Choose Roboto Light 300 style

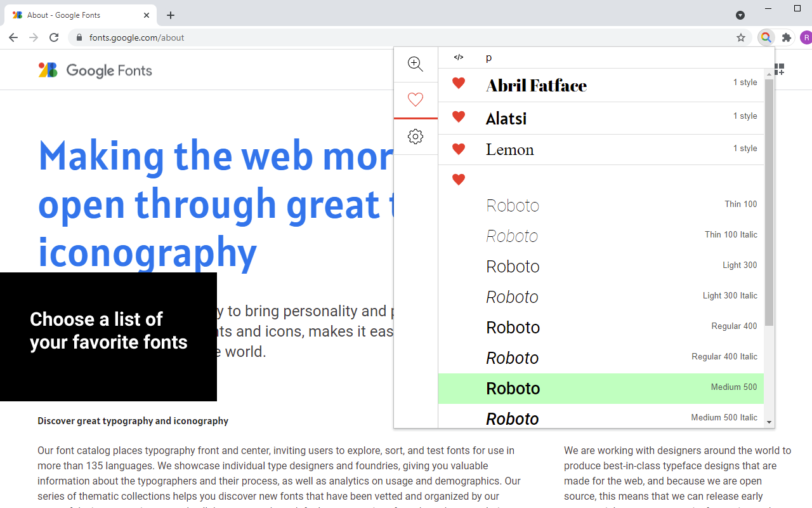coord(601,266)
